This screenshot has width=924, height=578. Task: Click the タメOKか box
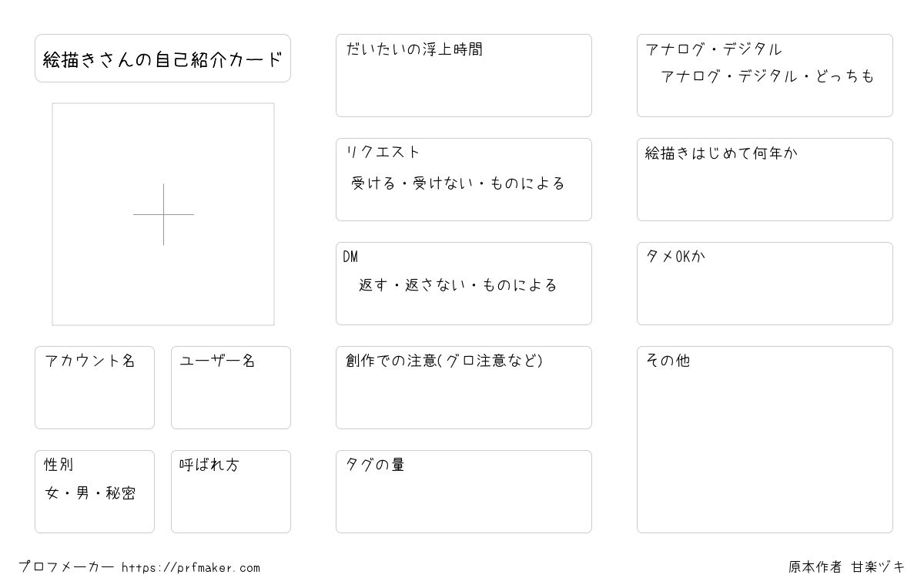tap(765, 284)
